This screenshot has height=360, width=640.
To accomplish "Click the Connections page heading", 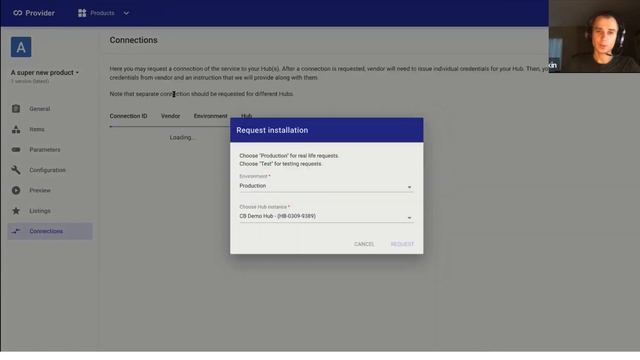I will 133,40.
